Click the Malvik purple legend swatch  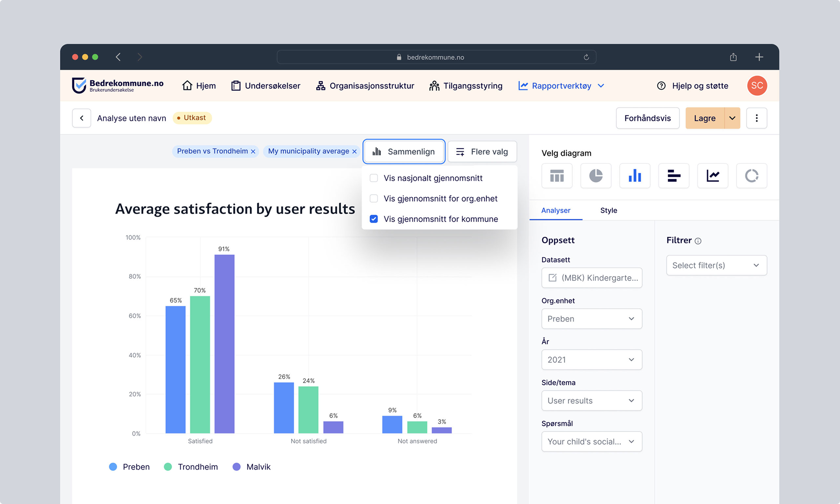tap(237, 467)
